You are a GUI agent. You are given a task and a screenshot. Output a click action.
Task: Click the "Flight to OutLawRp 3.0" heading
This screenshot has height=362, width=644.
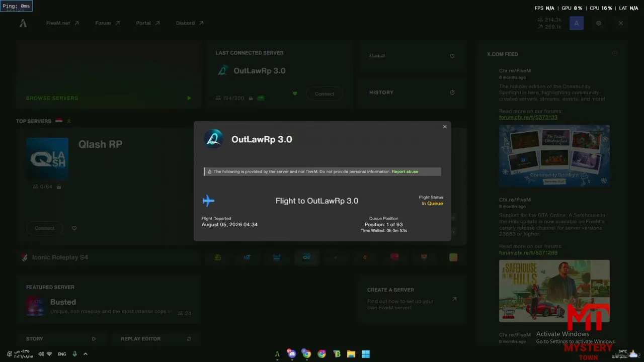click(317, 201)
